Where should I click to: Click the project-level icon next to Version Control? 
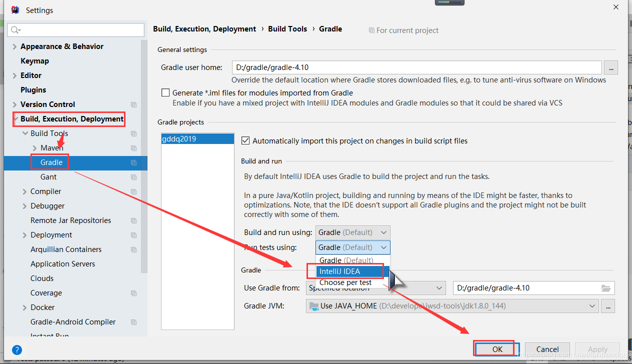[x=133, y=104]
